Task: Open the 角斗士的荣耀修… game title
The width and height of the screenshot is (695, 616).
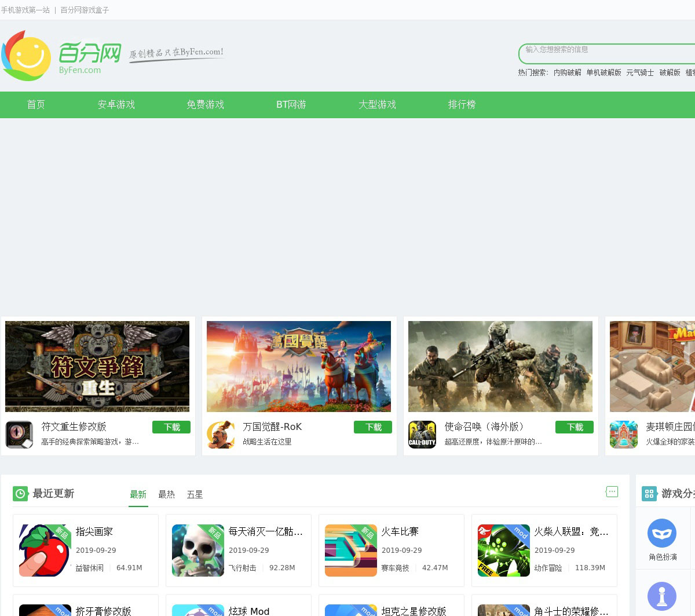Action: pyautogui.click(x=571, y=611)
